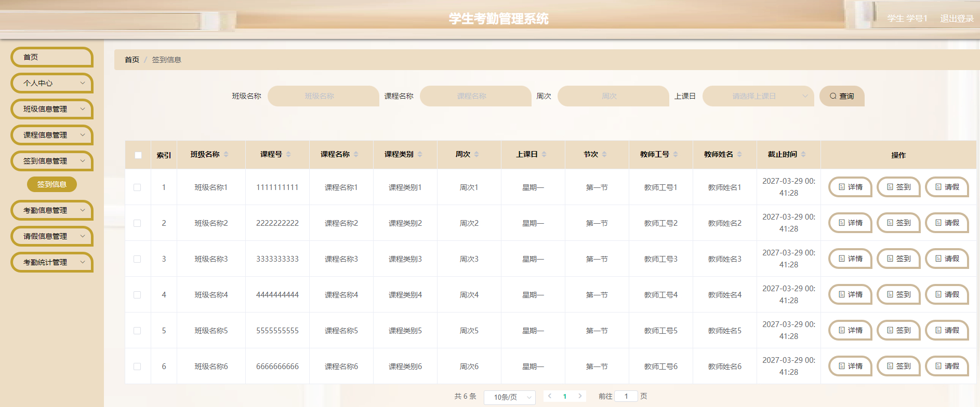The height and width of the screenshot is (407, 980).
Task: Select page 1 in pagination
Action: (565, 396)
